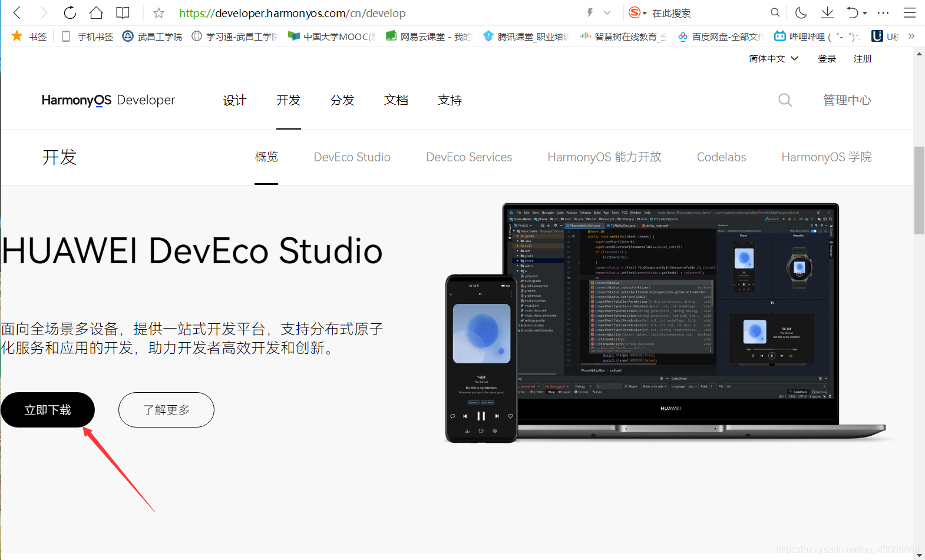Show more bookmarks via double chevron
925x560 pixels.
tap(911, 37)
